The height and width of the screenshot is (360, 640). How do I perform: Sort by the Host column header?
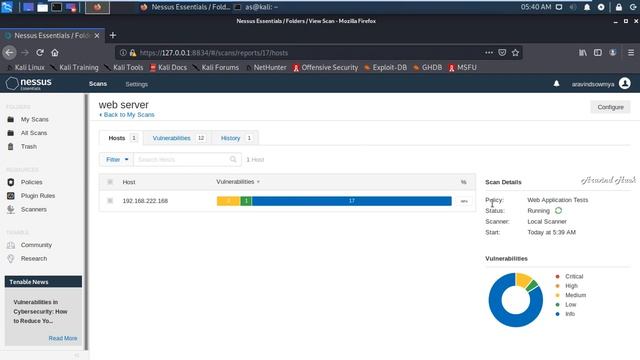coord(129,182)
